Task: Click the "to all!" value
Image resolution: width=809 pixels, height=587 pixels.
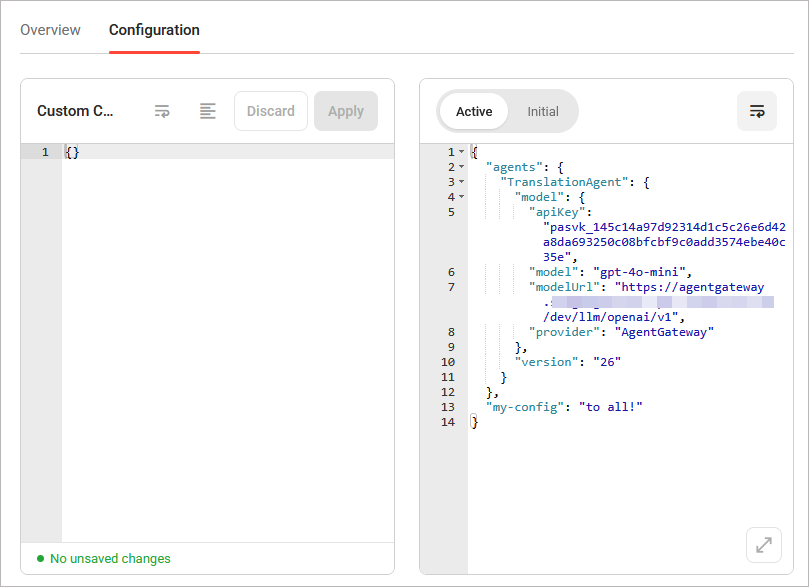Action: [610, 407]
